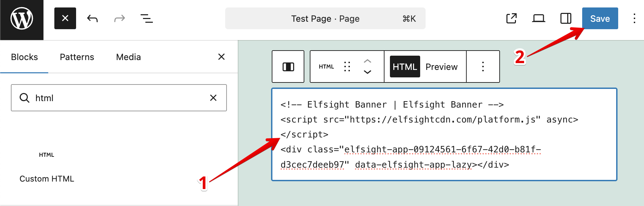
Task: Switch to the Blocks tab
Action: pos(24,57)
